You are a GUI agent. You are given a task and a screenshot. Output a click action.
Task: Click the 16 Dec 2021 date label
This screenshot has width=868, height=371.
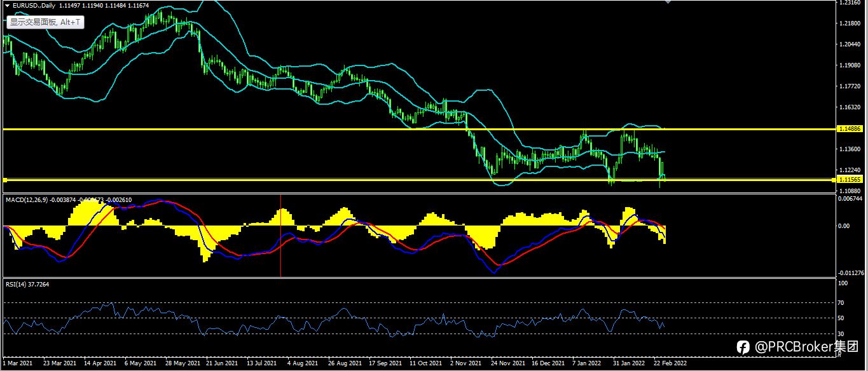(548, 363)
